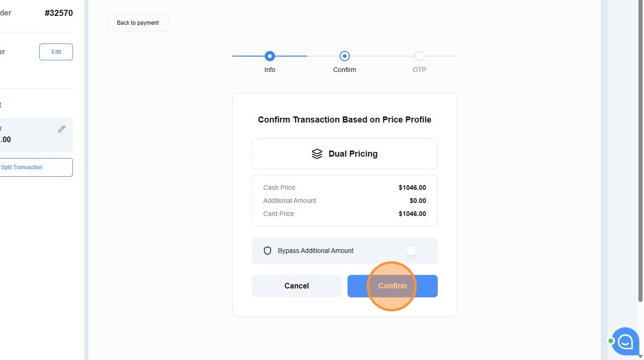Toggle Bypass Additional Amount switch
The image size is (644, 360).
tap(416, 251)
